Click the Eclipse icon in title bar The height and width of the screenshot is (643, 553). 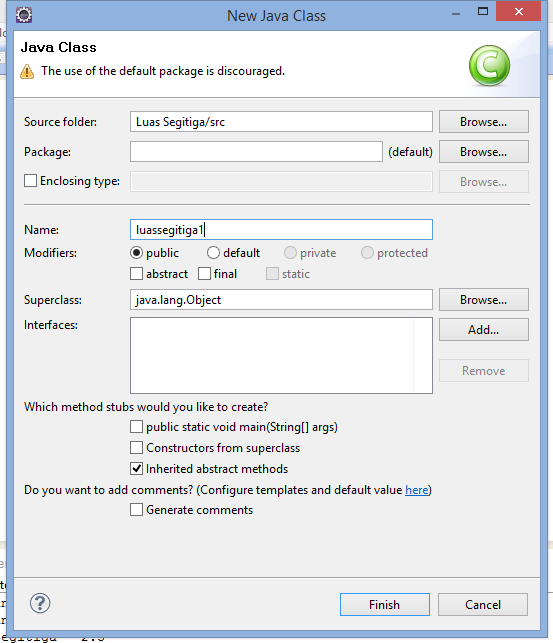coord(24,15)
